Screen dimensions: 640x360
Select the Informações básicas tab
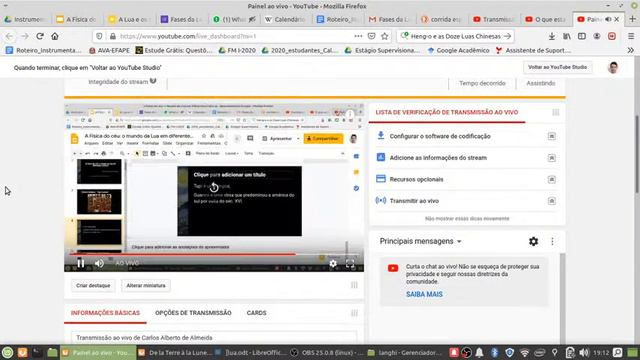[x=105, y=313]
